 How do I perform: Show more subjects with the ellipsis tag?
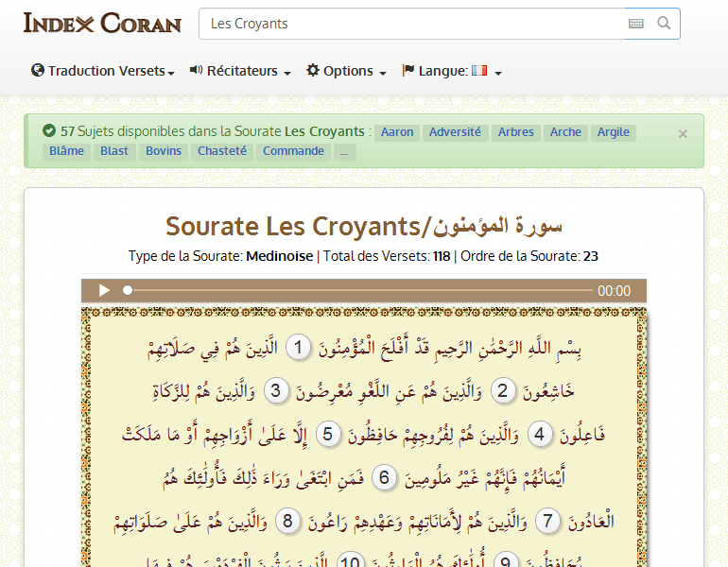coord(344,151)
